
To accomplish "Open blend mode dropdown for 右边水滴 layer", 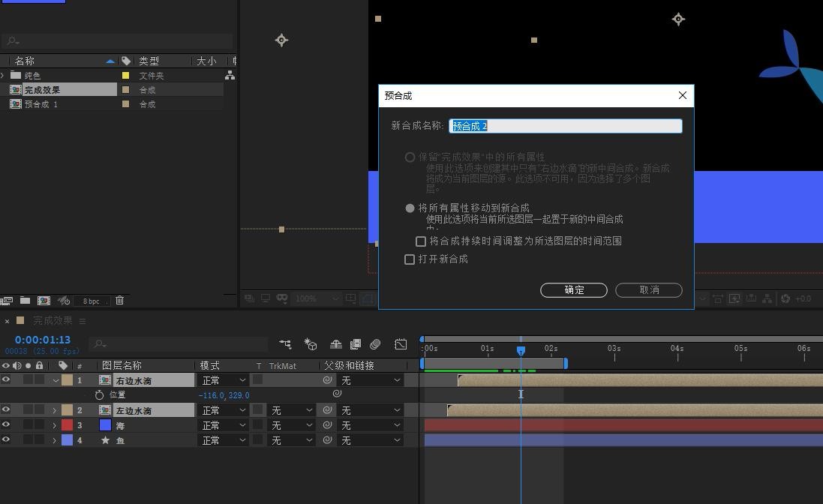I will (x=224, y=380).
